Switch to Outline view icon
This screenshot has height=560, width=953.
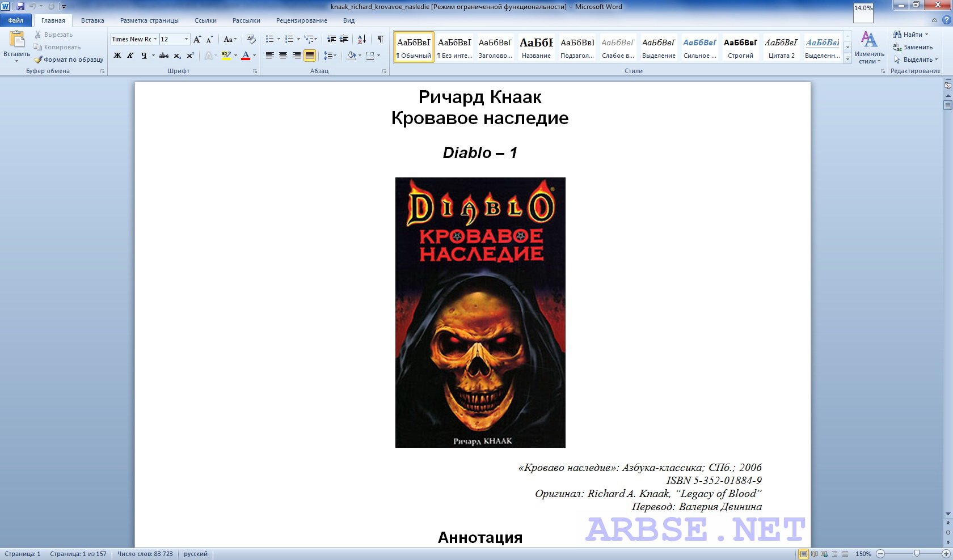click(835, 554)
